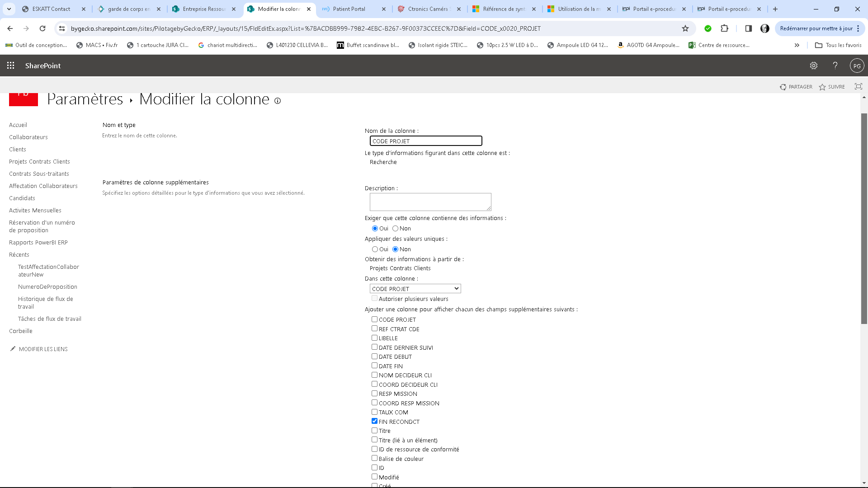Click the PARTAGER share icon

783,87
